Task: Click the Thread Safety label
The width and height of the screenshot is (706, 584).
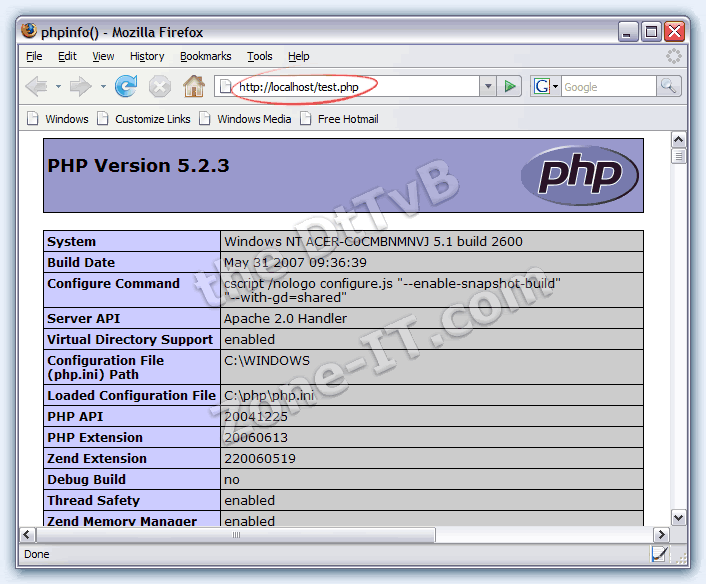Action: 94,500
